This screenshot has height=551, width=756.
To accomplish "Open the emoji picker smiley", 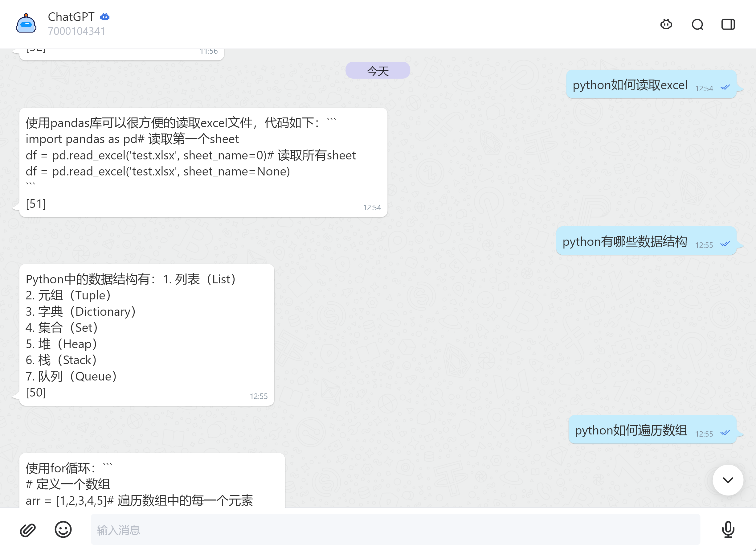I will point(63,529).
